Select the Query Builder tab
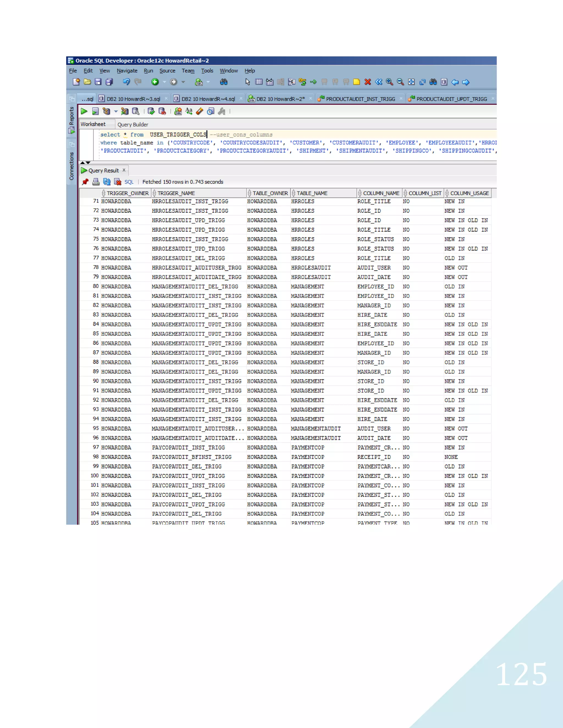 tap(133, 125)
